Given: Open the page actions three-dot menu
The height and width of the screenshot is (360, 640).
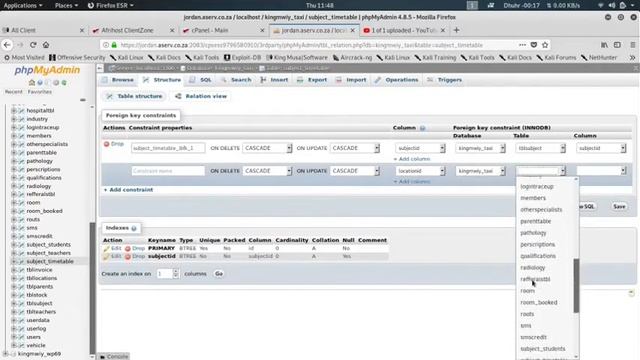Looking at the screenshot, I should tap(522, 45).
